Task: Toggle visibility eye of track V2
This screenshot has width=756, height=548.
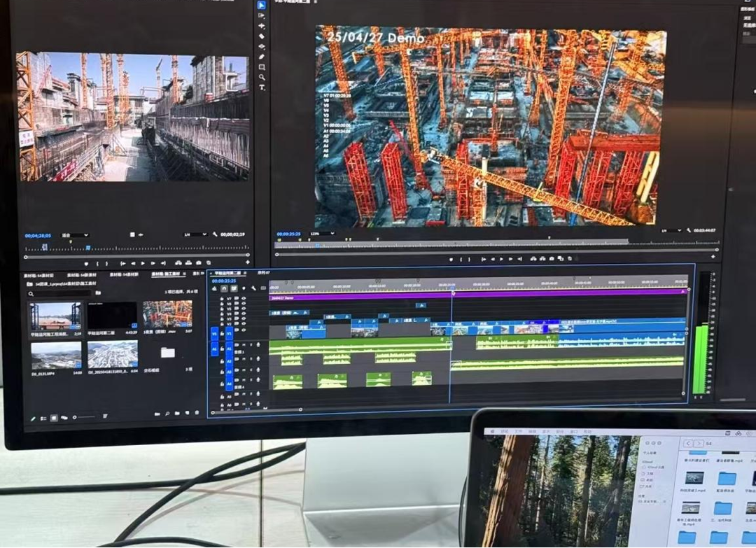Action: tap(244, 324)
